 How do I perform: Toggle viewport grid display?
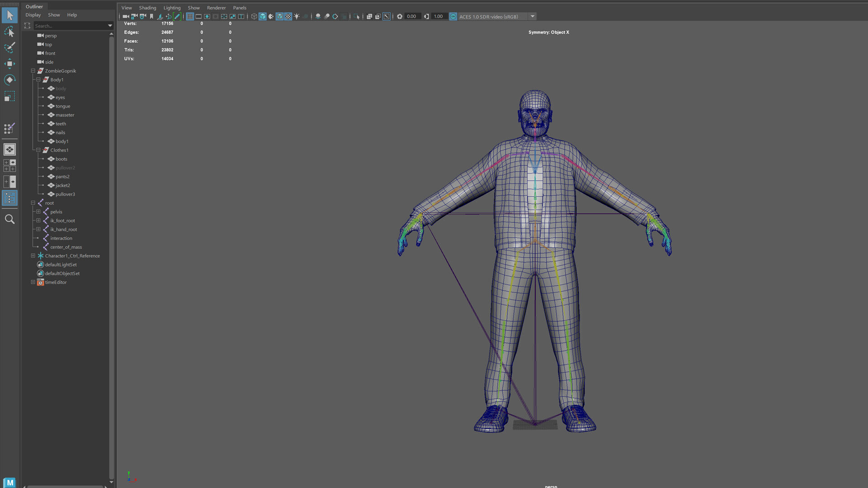[x=190, y=16]
